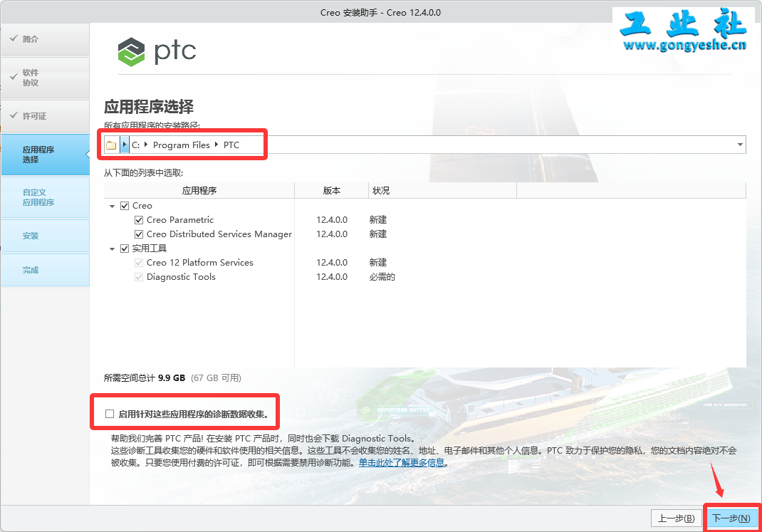Select Creo 12 Platform Services label
This screenshot has height=532, width=762.
tap(199, 263)
